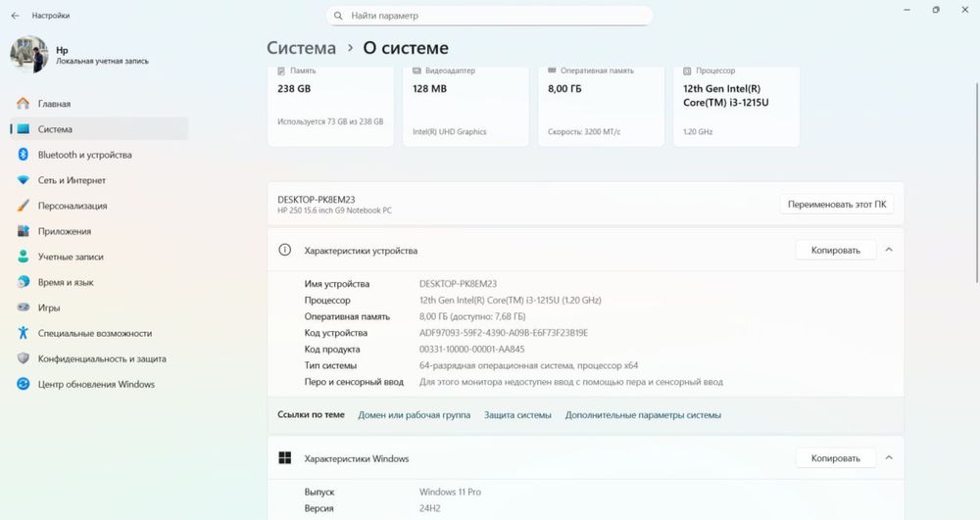Click the Time and language globe icon
Image resolution: width=980 pixels, height=520 pixels.
point(23,282)
